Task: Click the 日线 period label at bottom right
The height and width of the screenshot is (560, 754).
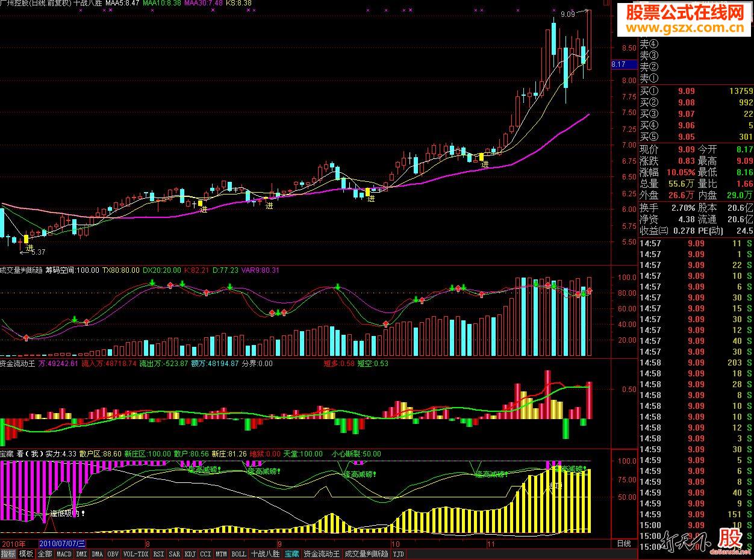Action: [624, 544]
